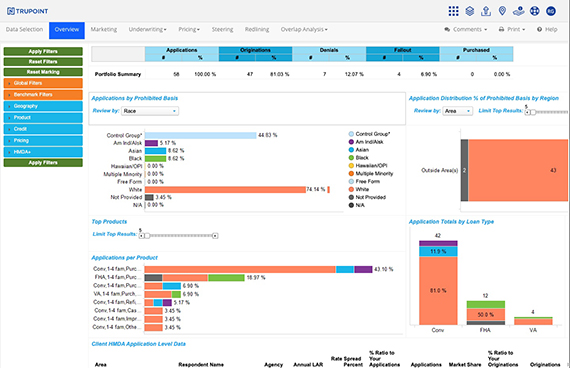The width and height of the screenshot is (570, 368).
Task: Toggle N/A legend marker
Action: point(351,205)
